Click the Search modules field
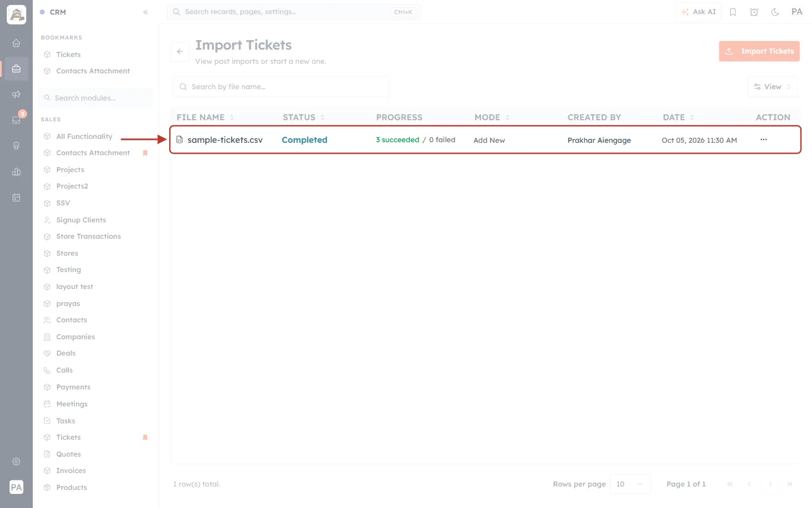This screenshot has width=812, height=508. (96, 98)
